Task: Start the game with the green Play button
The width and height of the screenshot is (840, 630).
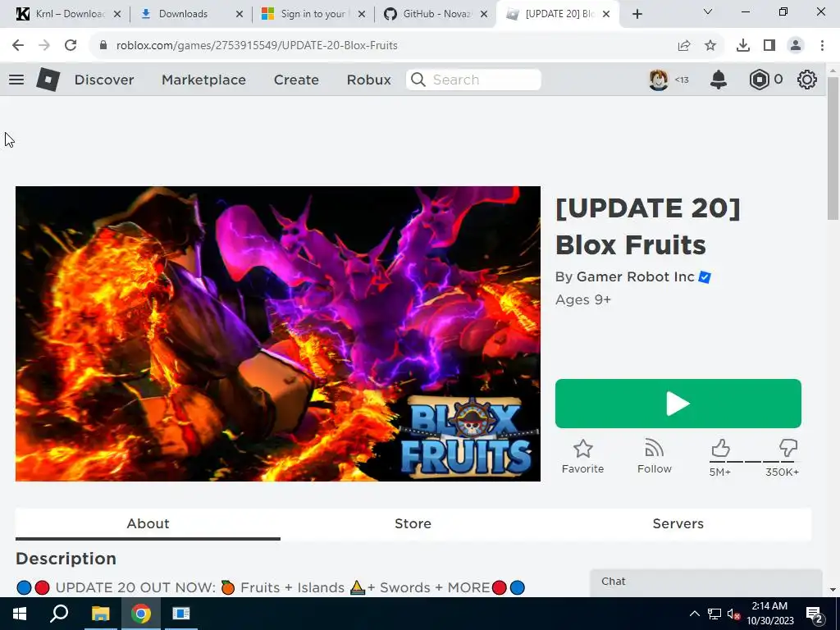Action: point(678,404)
